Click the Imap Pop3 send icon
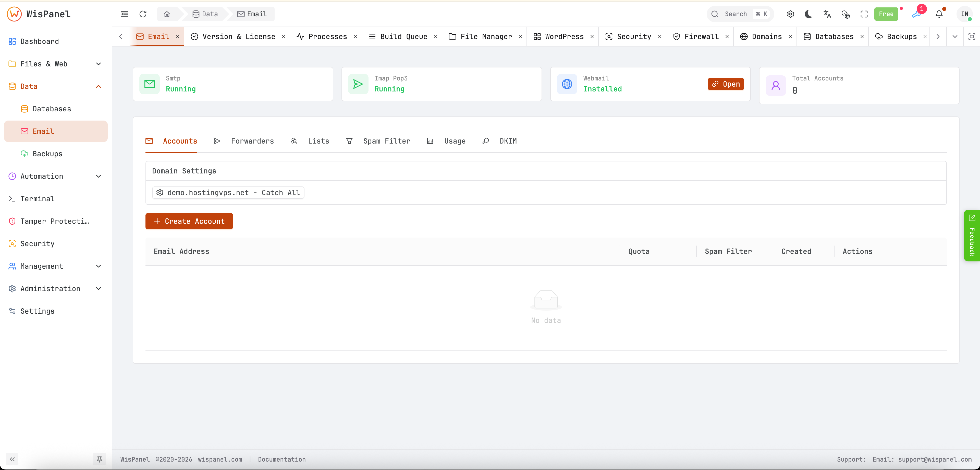Viewport: 980px width, 470px height. [x=358, y=84]
